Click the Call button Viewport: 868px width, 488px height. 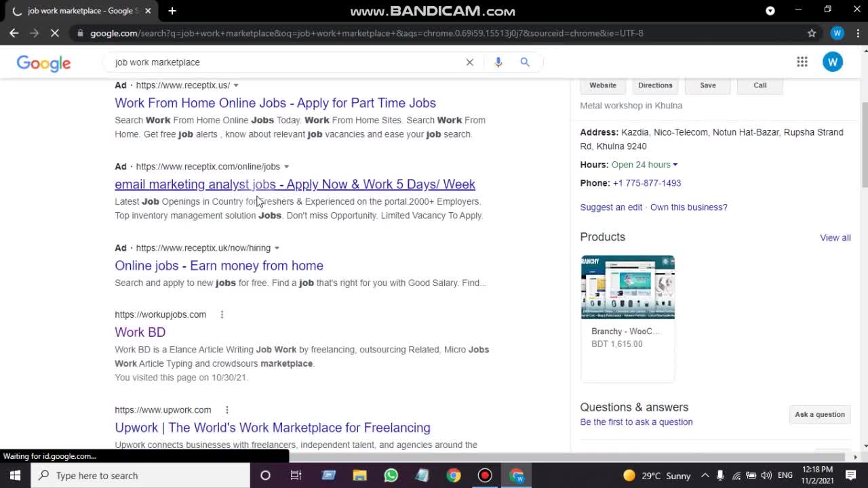(x=760, y=85)
